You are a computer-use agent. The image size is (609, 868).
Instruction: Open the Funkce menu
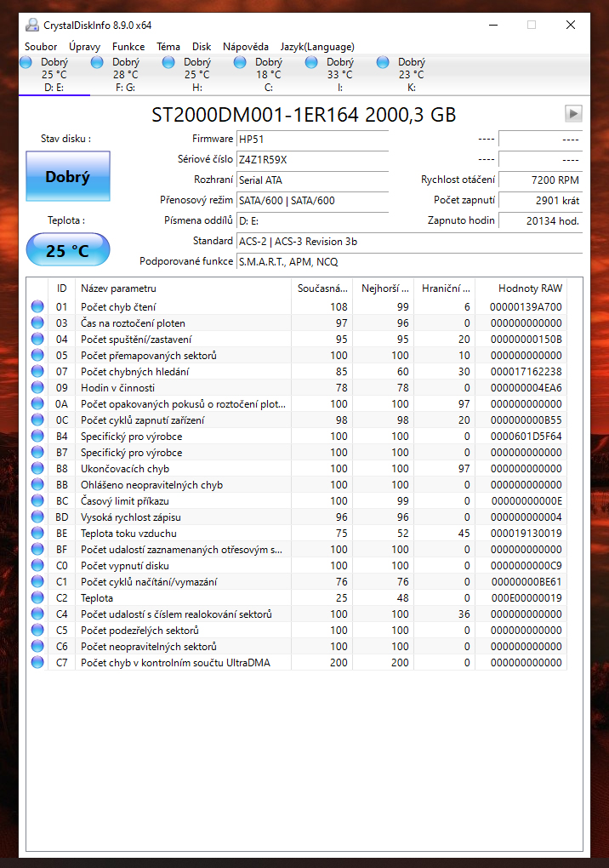pos(128,47)
